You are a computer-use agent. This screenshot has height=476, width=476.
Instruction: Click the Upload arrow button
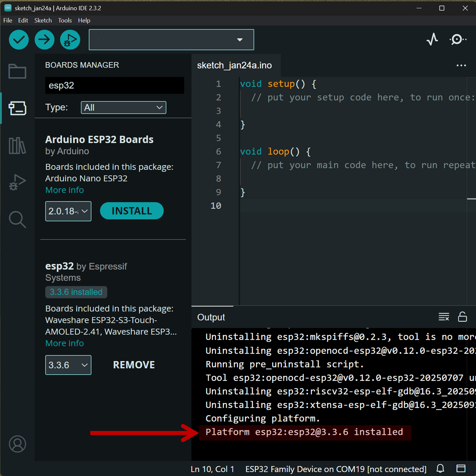(44, 40)
